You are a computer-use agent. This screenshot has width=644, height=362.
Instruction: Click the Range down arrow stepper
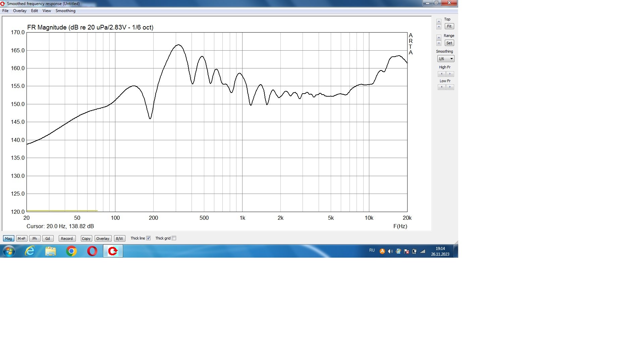pyautogui.click(x=439, y=43)
